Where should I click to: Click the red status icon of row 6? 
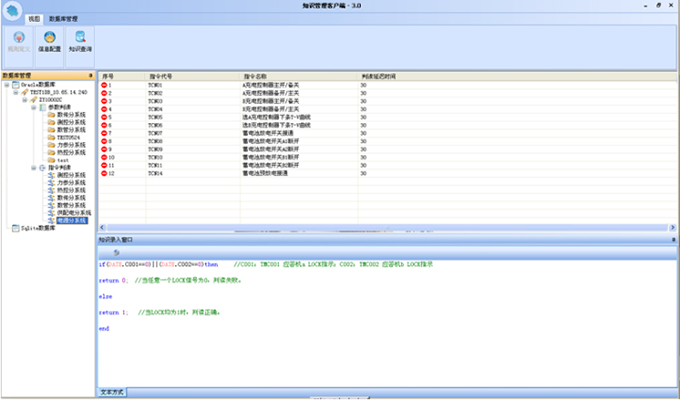click(x=104, y=125)
